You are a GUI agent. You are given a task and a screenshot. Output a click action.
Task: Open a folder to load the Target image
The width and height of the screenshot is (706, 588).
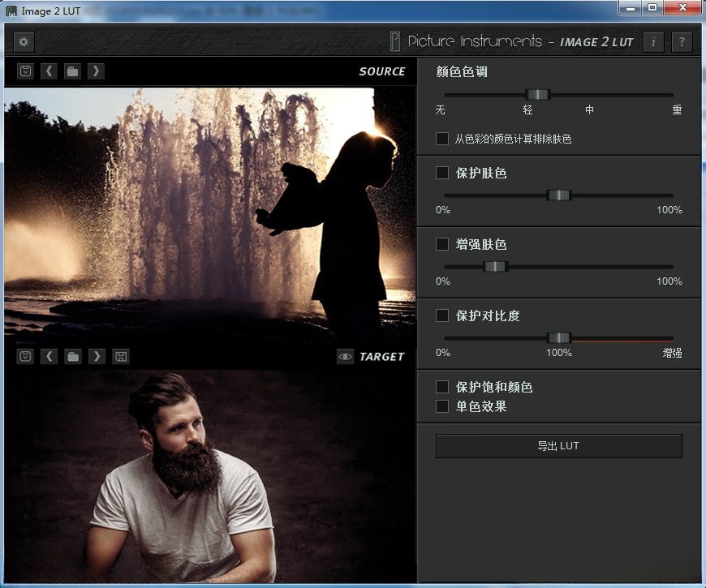click(73, 356)
